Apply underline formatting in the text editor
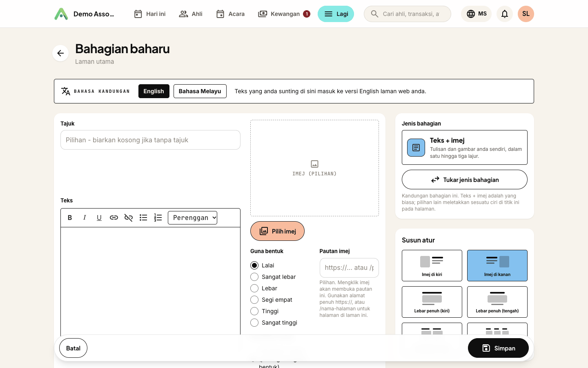The width and height of the screenshot is (588, 368). [x=99, y=218]
